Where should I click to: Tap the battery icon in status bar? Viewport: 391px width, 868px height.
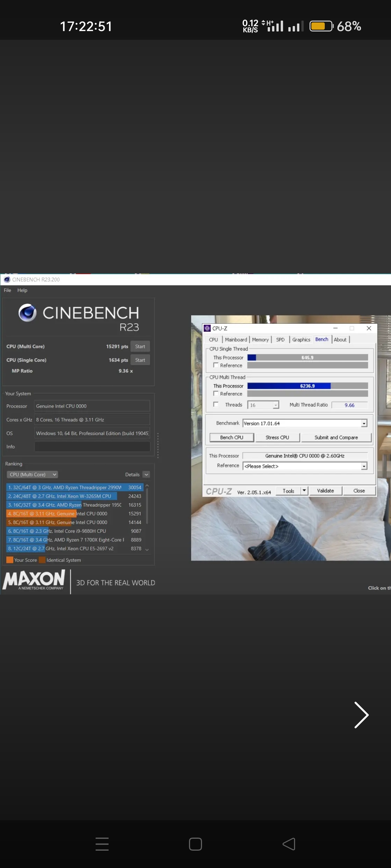pos(321,26)
